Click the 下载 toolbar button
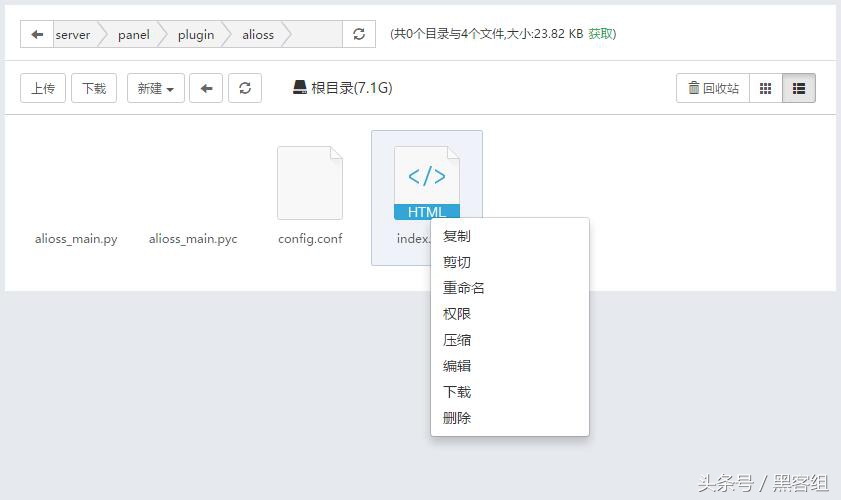 [x=94, y=88]
